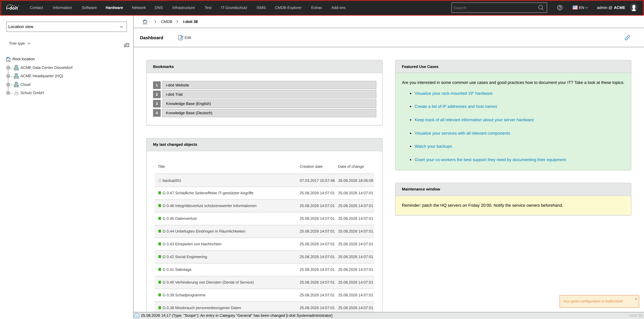Click green status square for G 0.39
The width and height of the screenshot is (644, 319).
tap(160, 295)
